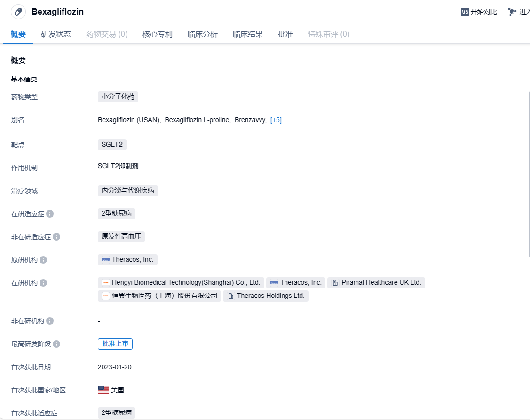Select the 批准 tab
Screen dimensions: 530x420
click(x=285, y=34)
